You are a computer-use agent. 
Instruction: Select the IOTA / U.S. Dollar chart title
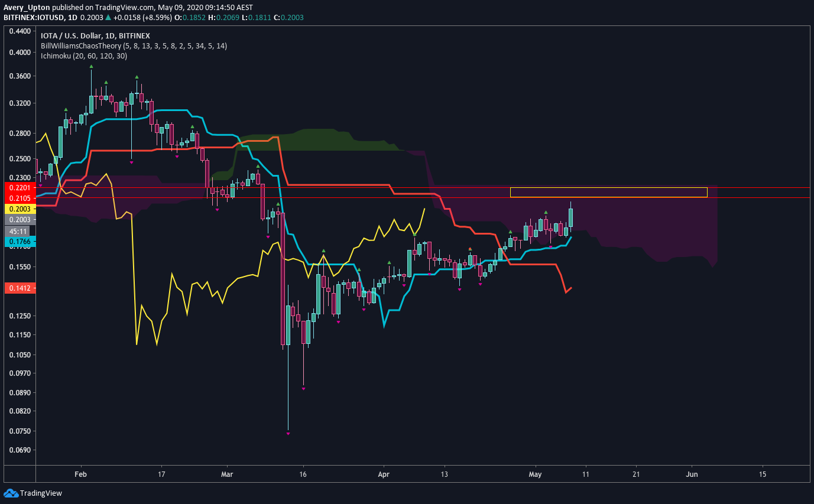point(95,35)
